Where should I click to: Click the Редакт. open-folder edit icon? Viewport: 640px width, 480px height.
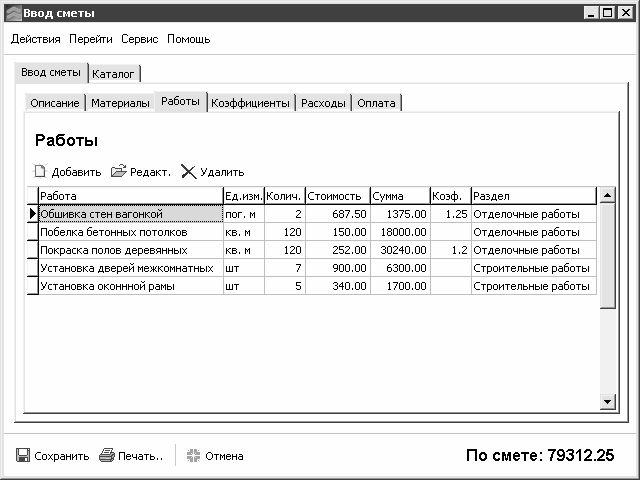point(119,171)
